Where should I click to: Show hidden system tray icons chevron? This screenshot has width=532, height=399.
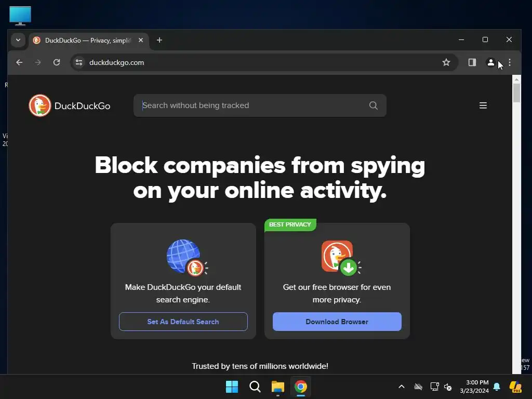(x=402, y=387)
